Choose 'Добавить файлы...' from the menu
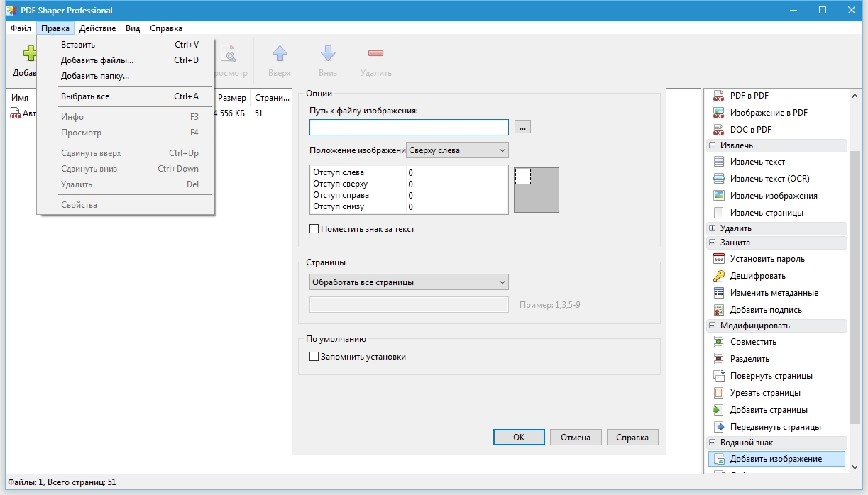 (97, 60)
